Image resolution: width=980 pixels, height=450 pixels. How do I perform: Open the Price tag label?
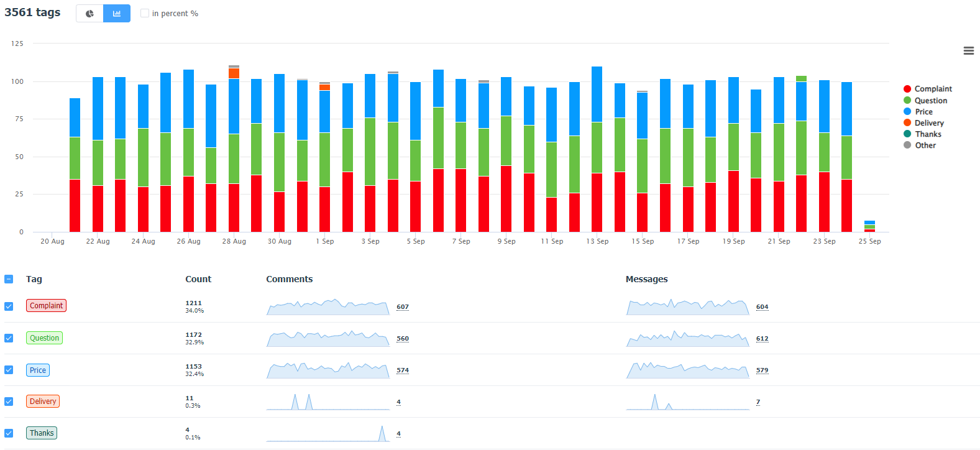(38, 370)
